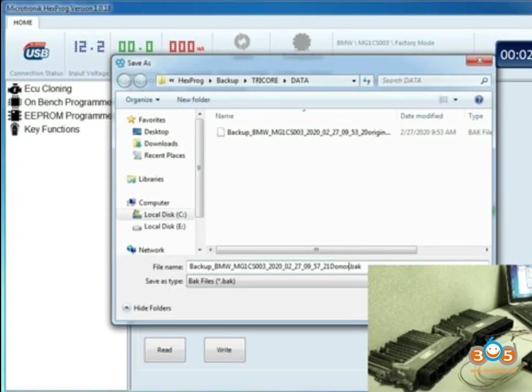This screenshot has width=532, height=392.
Task: Open the address bar history dropdown
Action: point(354,81)
